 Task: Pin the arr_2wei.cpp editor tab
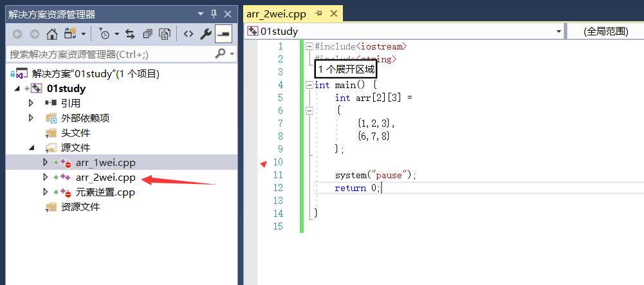coord(318,14)
